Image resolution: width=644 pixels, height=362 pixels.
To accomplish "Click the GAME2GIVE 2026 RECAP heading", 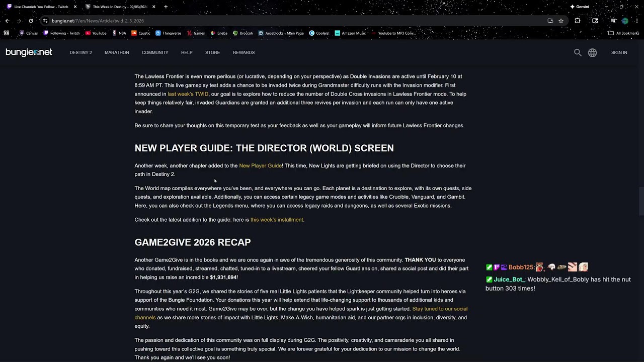I will (x=193, y=242).
